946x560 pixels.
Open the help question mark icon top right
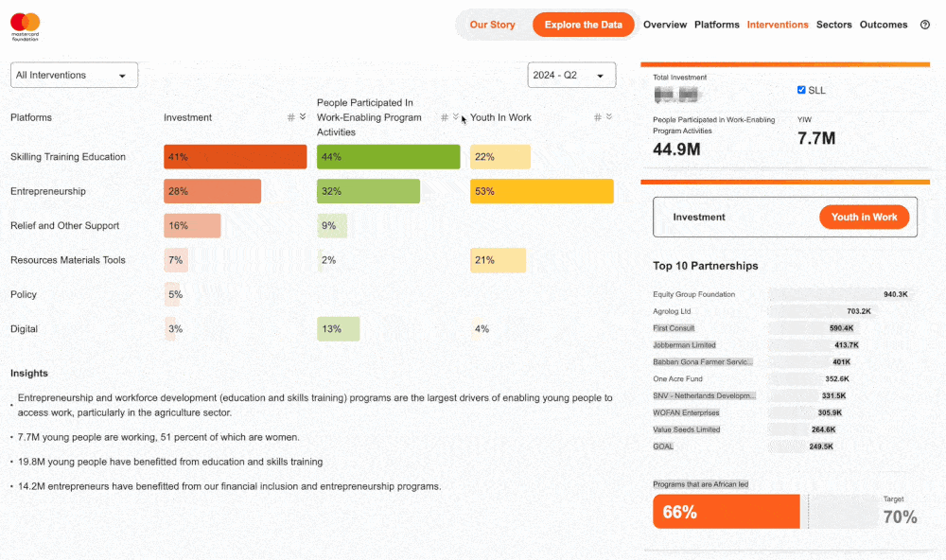924,25
